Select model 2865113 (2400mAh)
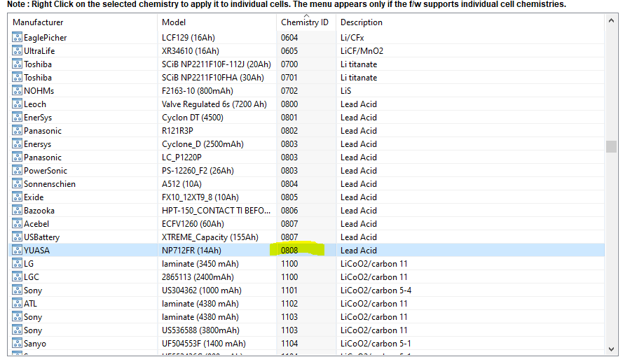Screen dimensions: 625x364 tap(198, 277)
